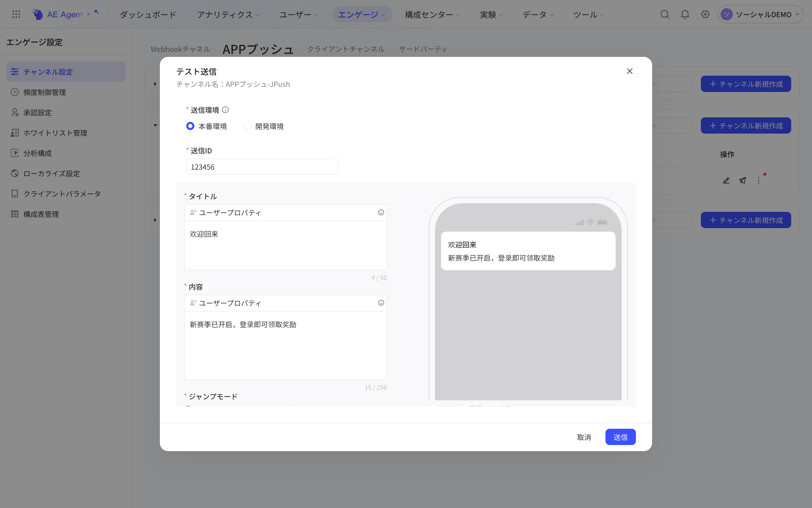Screen dimensions: 812x508
Task: Open 分析構成 in the sidebar
Action: coord(66,153)
